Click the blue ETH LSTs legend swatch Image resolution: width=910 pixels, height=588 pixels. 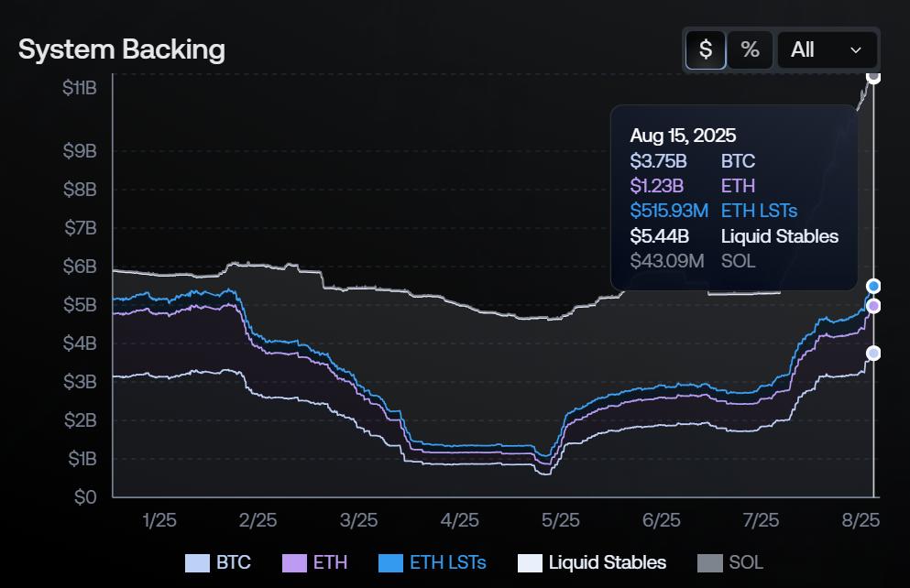tap(389, 562)
